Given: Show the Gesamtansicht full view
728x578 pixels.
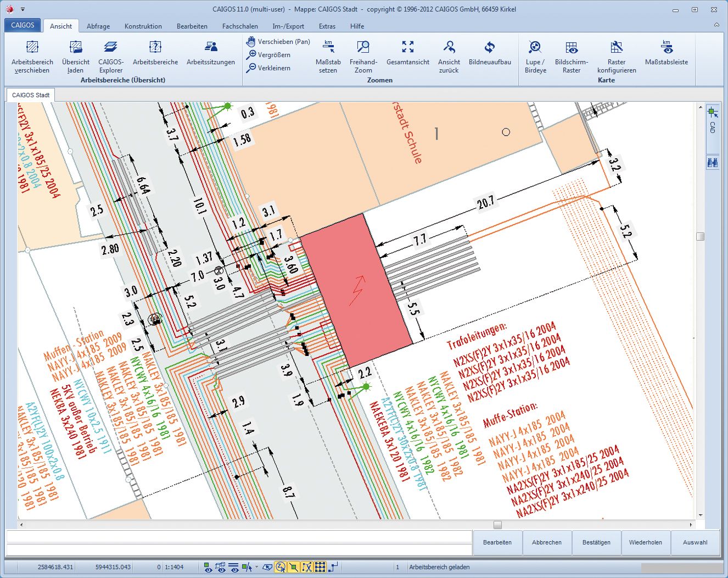Looking at the screenshot, I should (x=407, y=48).
